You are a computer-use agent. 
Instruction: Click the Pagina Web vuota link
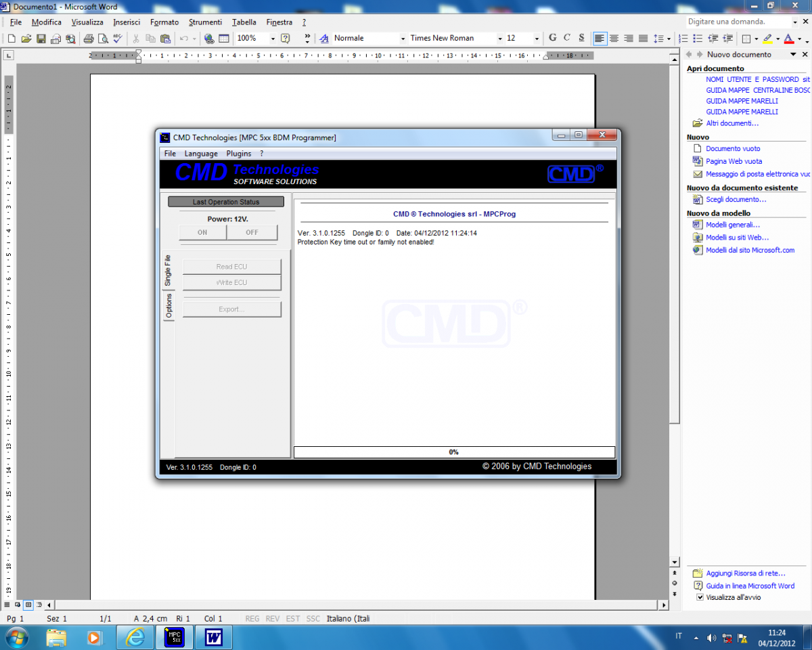coord(734,161)
